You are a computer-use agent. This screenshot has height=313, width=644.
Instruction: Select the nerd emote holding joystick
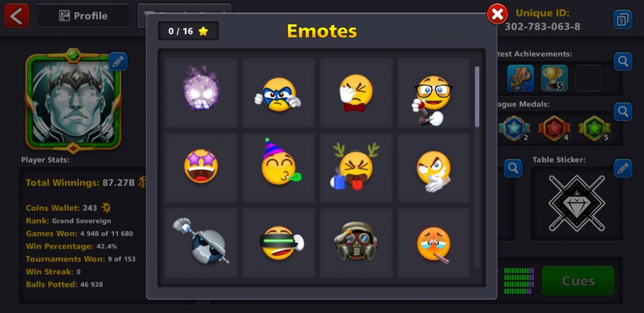coord(434,92)
